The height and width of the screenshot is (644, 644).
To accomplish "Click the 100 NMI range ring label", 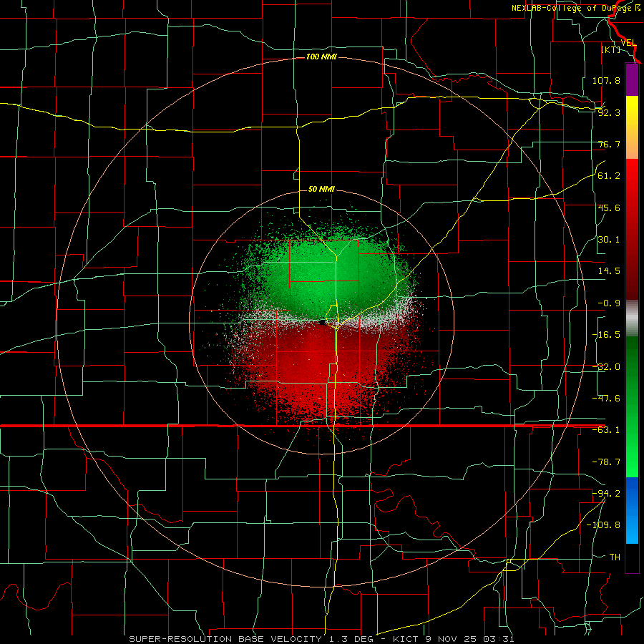I will point(321,57).
